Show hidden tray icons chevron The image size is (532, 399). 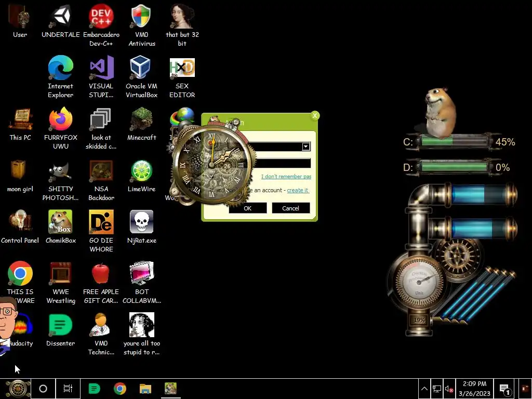coord(424,389)
